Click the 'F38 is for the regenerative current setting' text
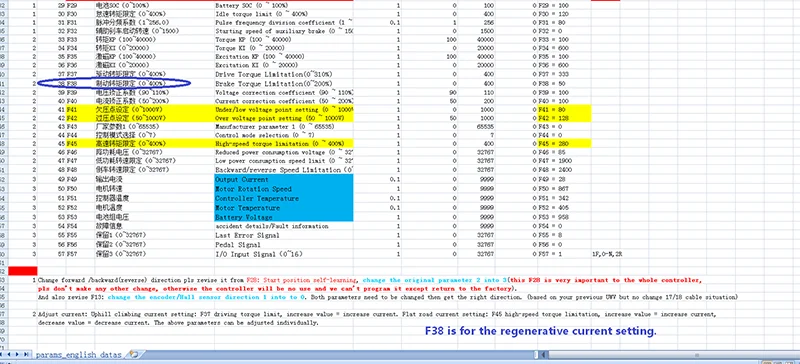 (540, 331)
